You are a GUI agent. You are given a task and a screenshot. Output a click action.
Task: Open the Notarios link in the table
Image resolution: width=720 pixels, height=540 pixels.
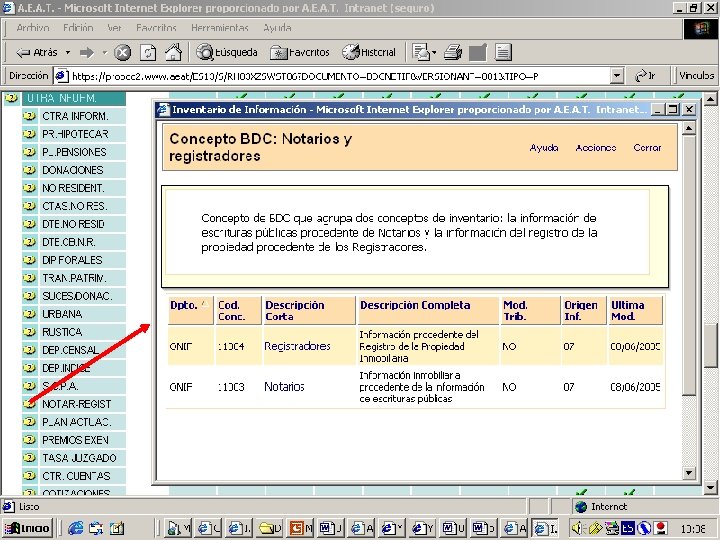(284, 387)
